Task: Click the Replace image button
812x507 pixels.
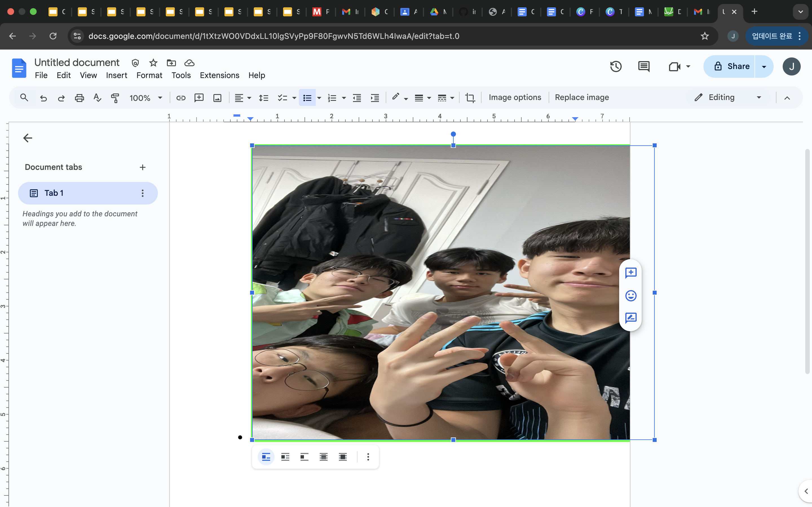Action: (582, 97)
